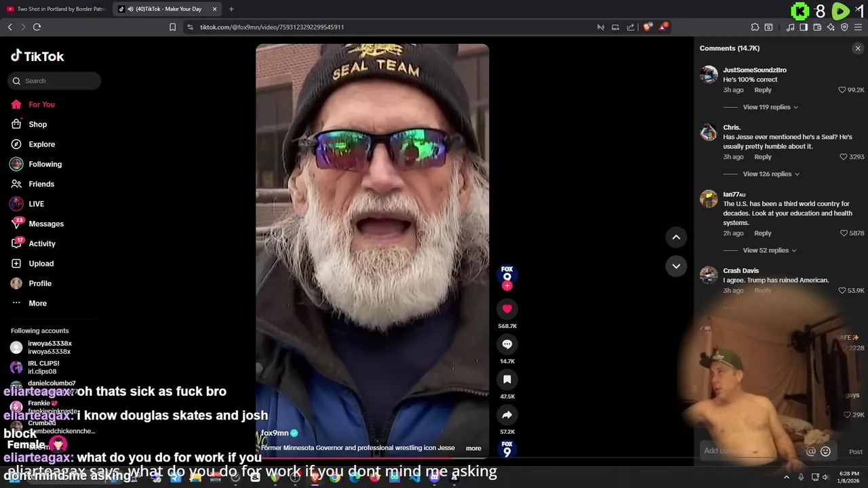Switch to the Two Shot in Portland tab
The image size is (868, 488).
[56, 9]
